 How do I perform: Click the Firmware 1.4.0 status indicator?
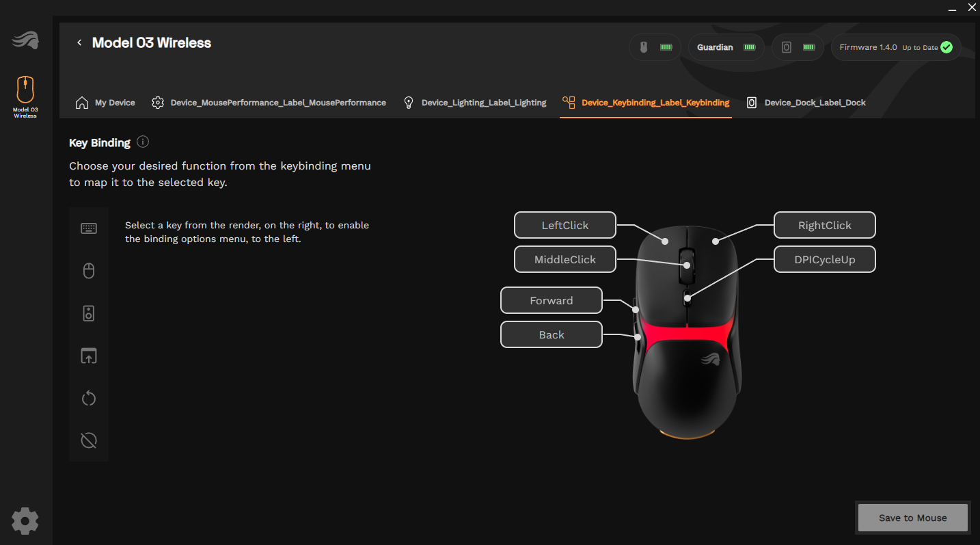coord(895,47)
